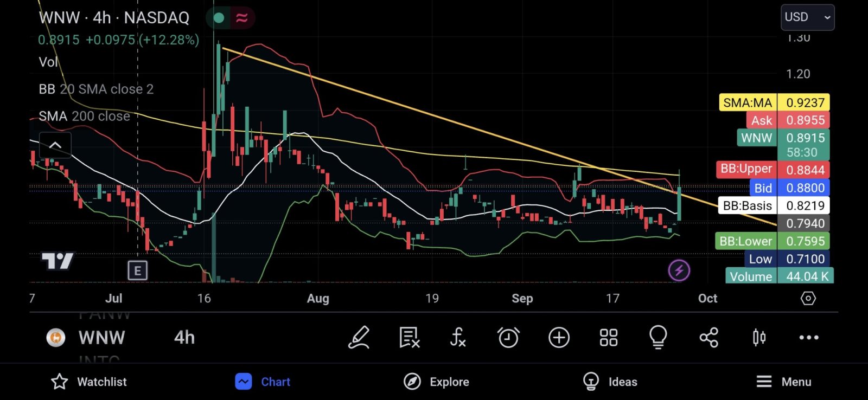Switch to the Chart tab
This screenshot has width=868, height=400.
(263, 382)
